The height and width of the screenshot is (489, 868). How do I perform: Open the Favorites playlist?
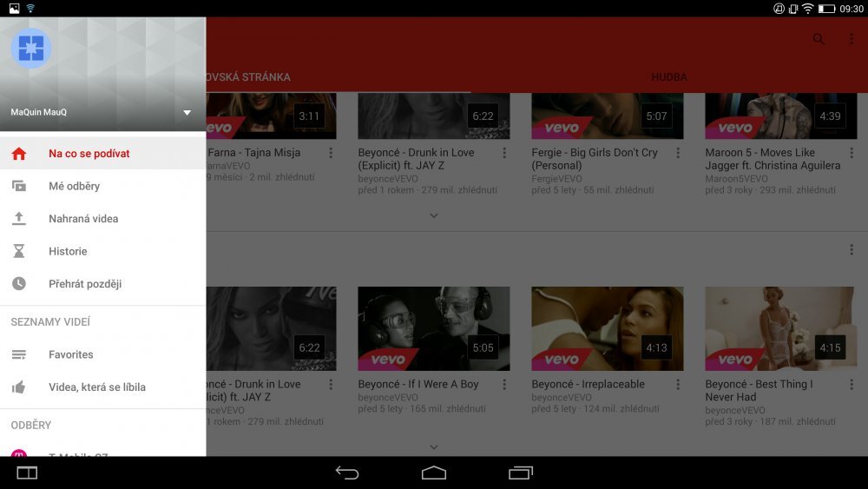click(x=70, y=354)
